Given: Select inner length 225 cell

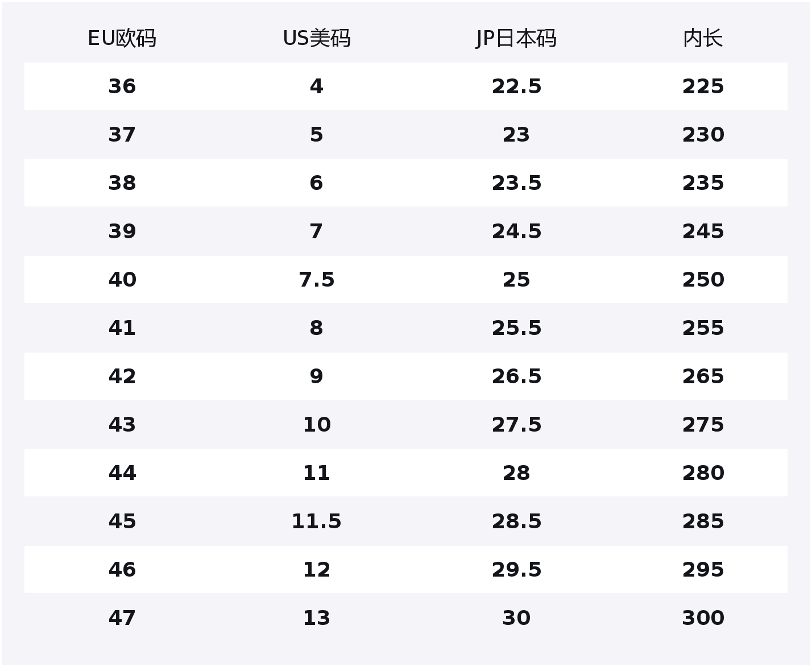Looking at the screenshot, I should click(703, 86).
